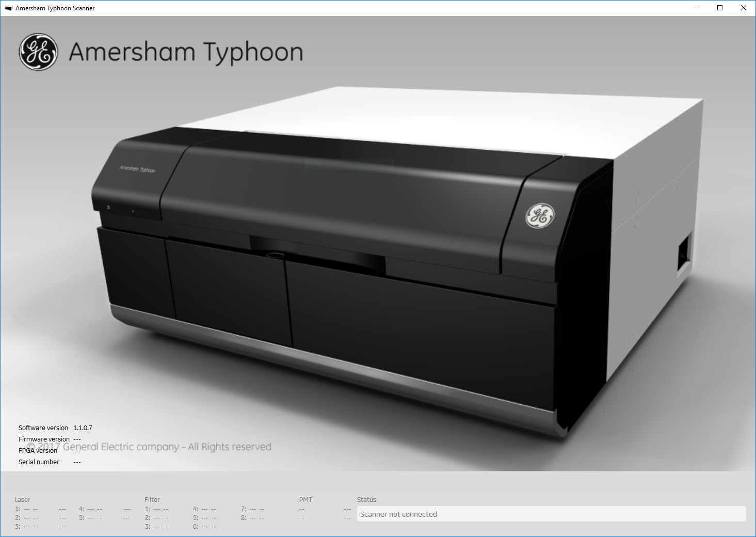The image size is (756, 537).
Task: Select the 'Firmware version' label
Action: coord(44,439)
